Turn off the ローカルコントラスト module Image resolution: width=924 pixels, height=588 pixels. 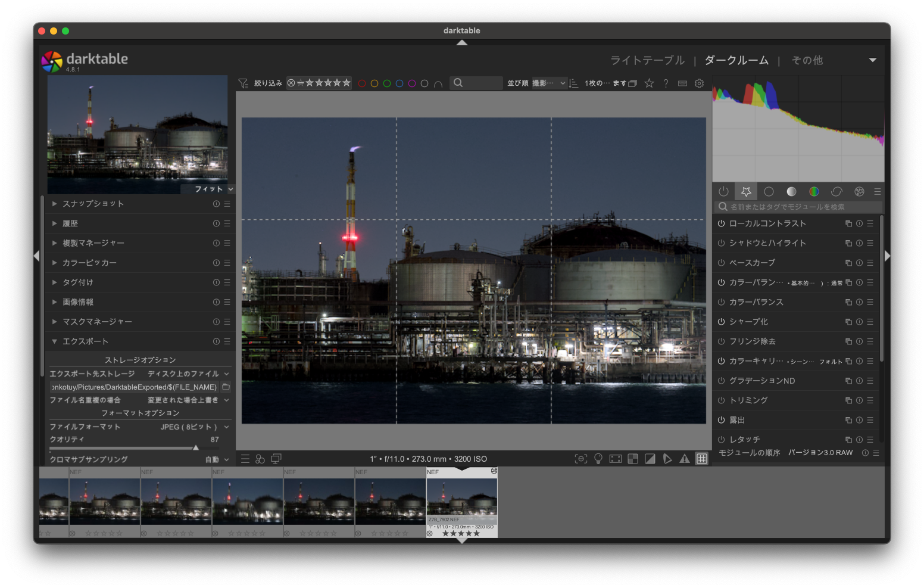click(x=721, y=223)
